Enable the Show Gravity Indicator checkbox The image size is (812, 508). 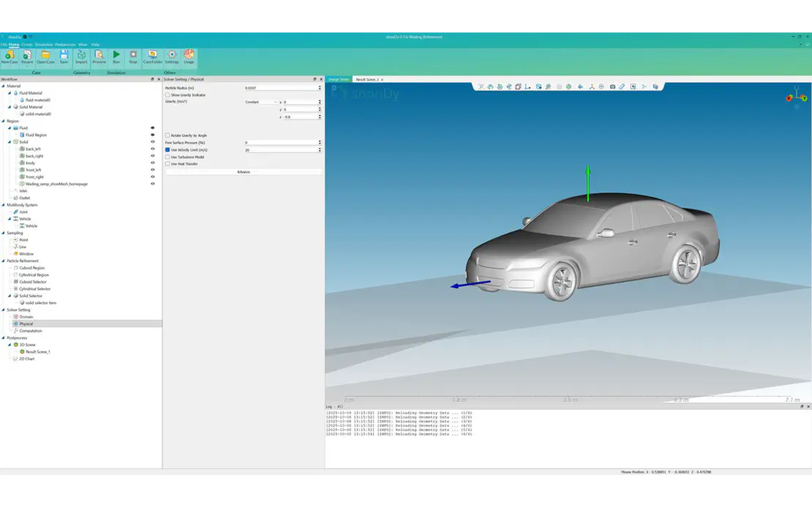point(168,95)
